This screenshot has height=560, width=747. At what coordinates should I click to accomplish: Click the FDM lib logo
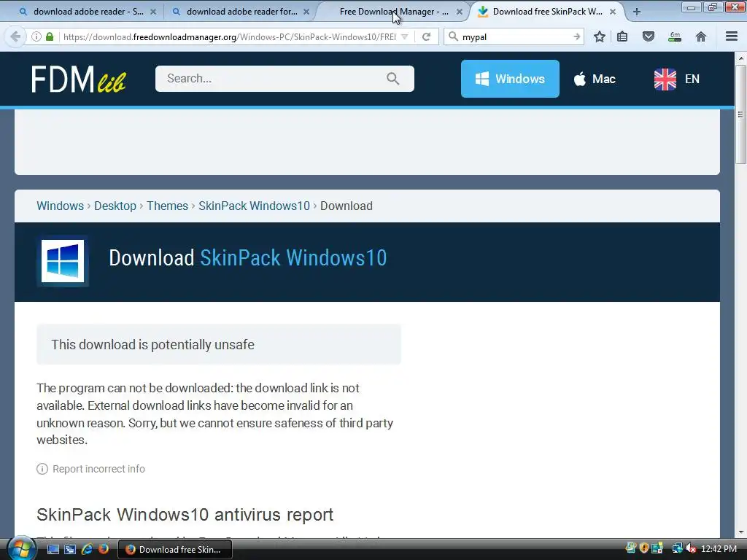tap(79, 79)
